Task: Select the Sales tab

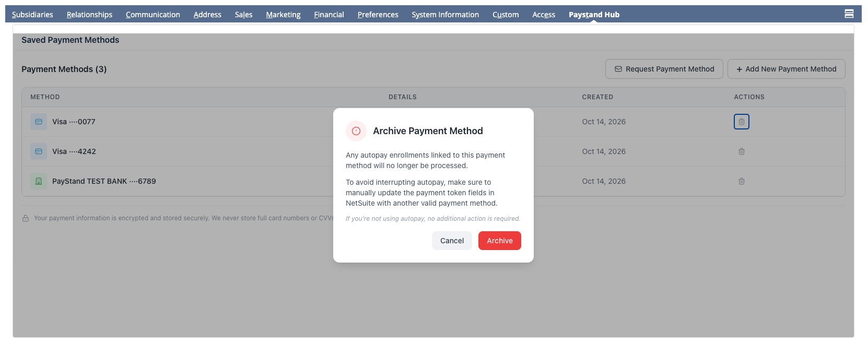Action: tap(243, 15)
